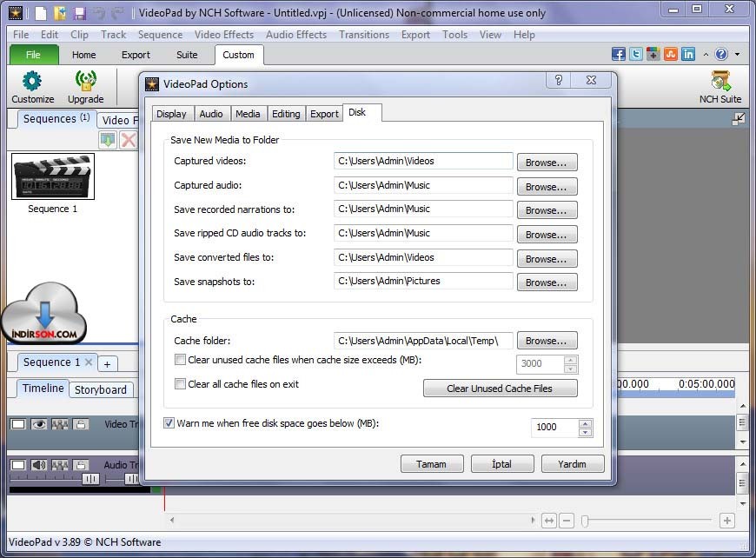Click the free disk space value field
Viewport: 756px width, 558px height.
point(554,428)
